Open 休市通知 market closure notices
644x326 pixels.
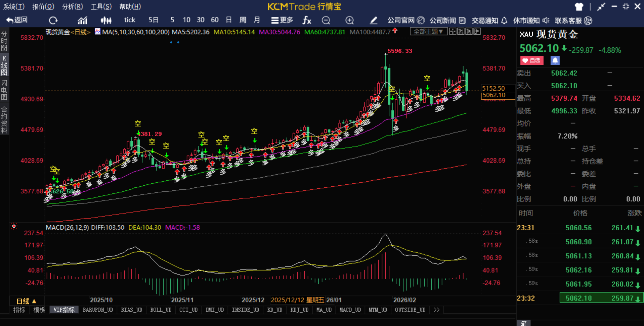[x=531, y=20]
